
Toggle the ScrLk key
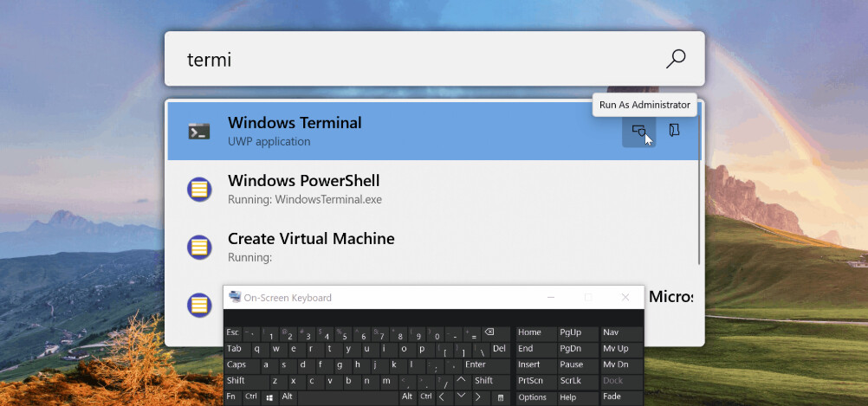[578, 383]
